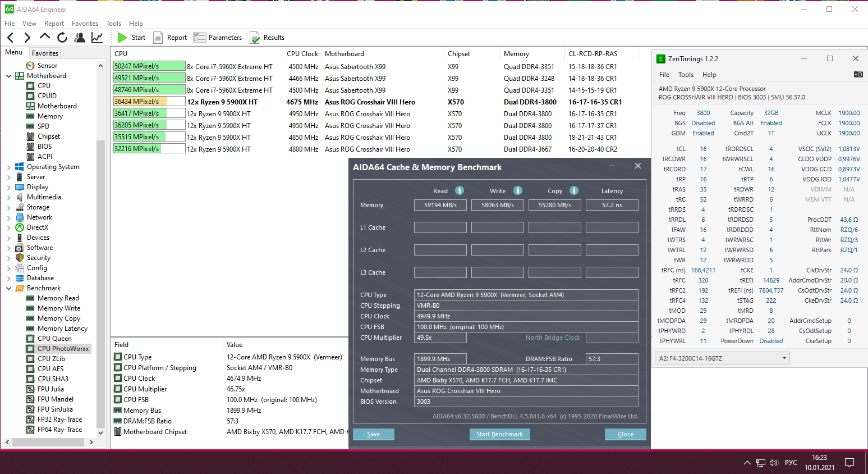
Task: Click the tree panel scroll right arrow
Action: point(91,443)
